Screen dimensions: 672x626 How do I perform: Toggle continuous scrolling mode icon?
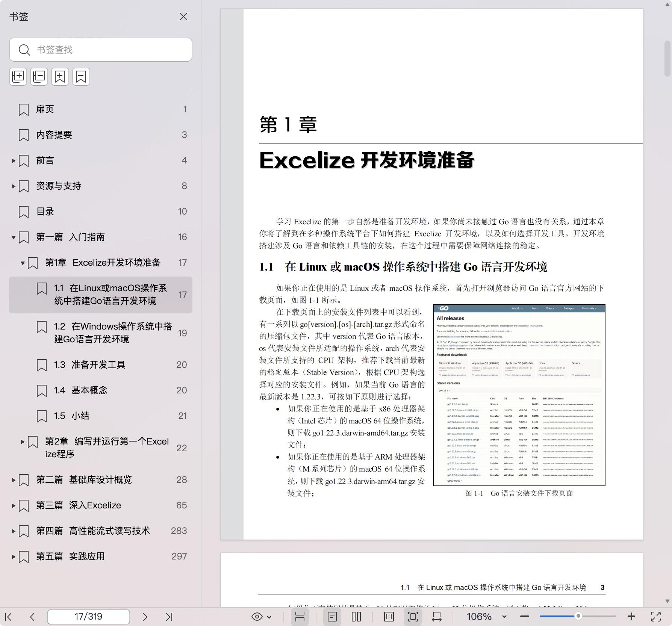click(x=300, y=617)
